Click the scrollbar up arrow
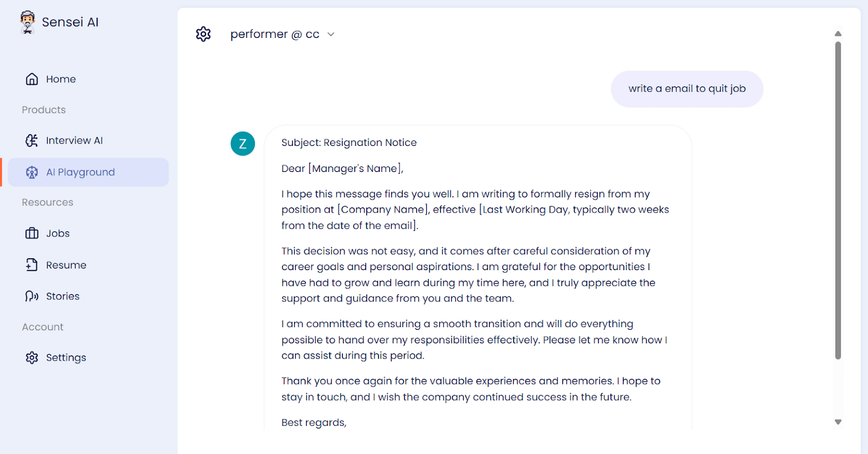868x454 pixels. (838, 34)
